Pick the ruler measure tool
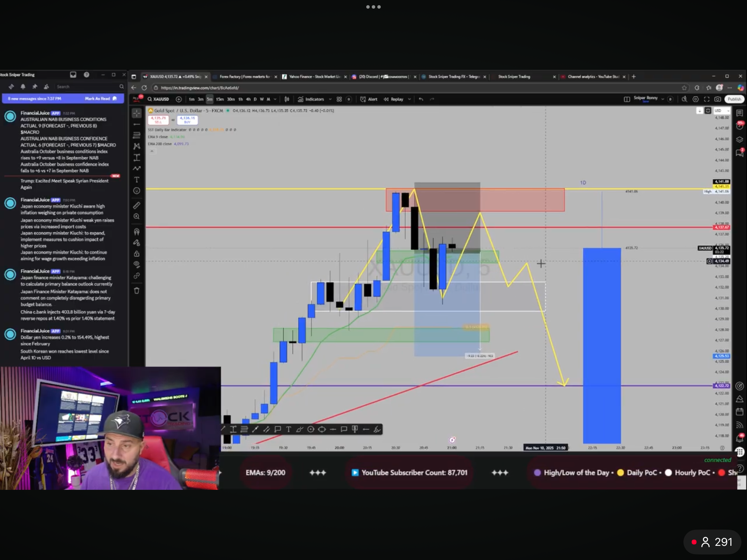Viewport: 747px width, 560px height. pos(137,205)
